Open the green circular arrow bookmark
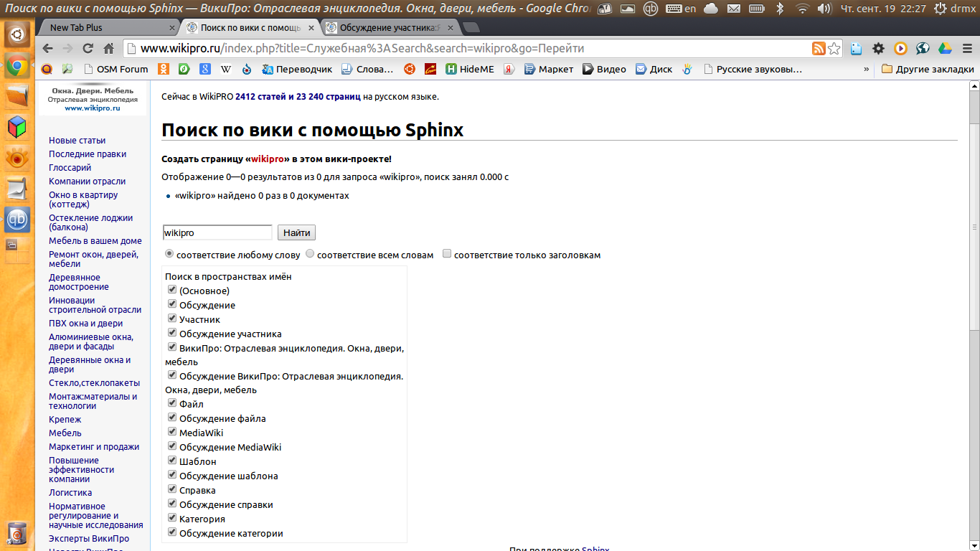980x551 pixels. [184, 69]
